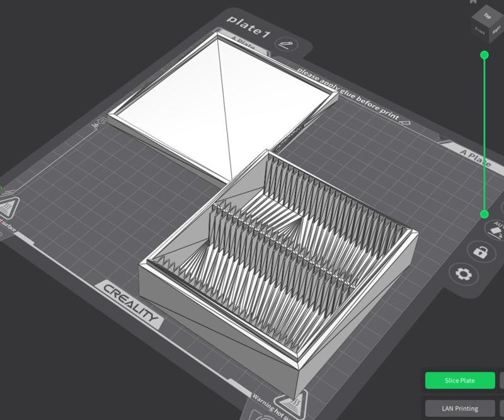Grab the lower green layer slider handle

(484, 214)
